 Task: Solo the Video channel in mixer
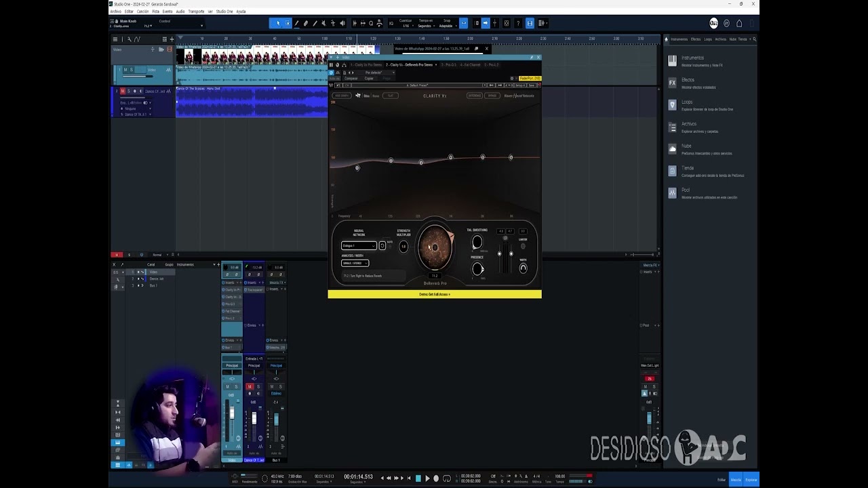[x=236, y=386]
